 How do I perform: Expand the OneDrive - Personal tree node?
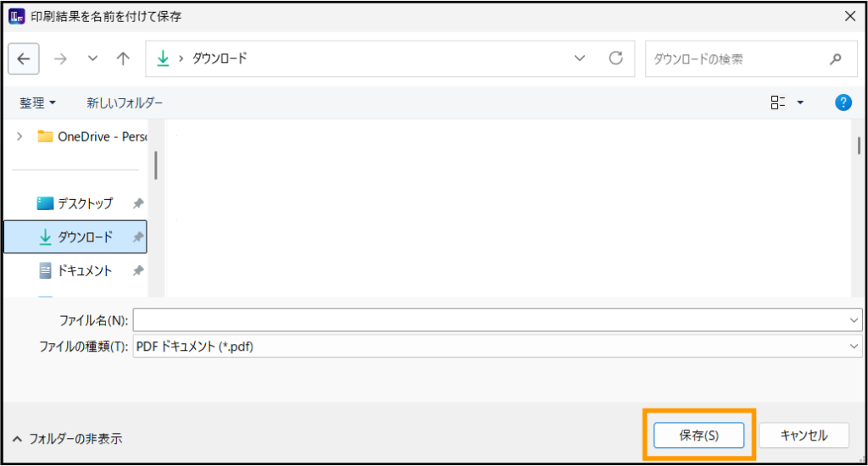[x=19, y=136]
